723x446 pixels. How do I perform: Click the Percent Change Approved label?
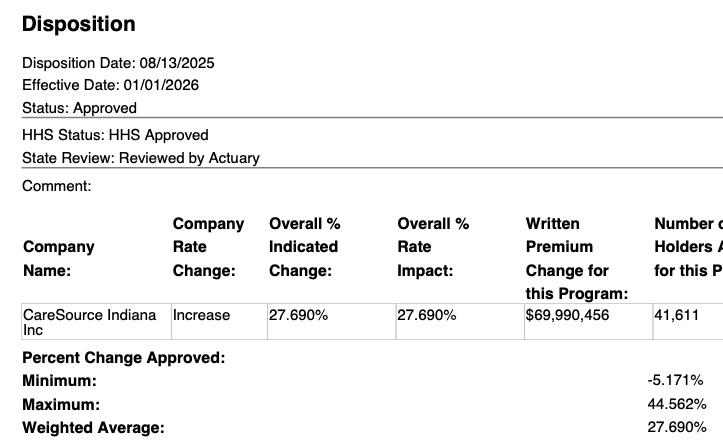click(x=123, y=358)
